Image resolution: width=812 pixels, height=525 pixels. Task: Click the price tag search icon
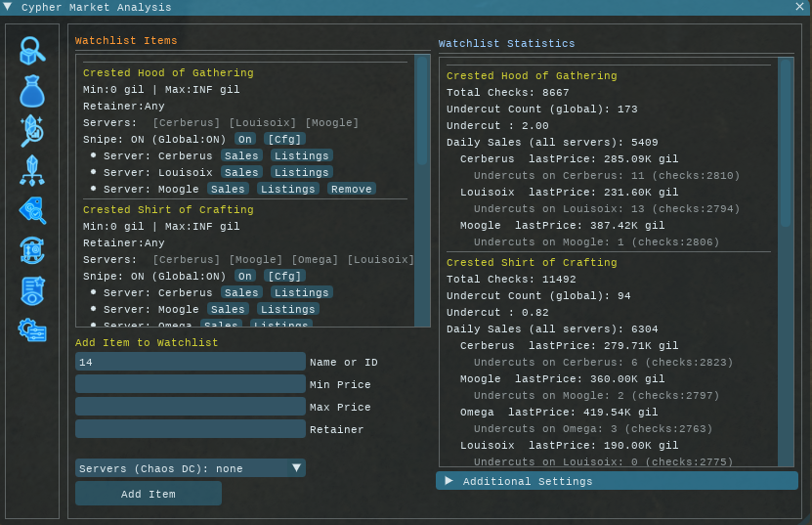point(32,210)
